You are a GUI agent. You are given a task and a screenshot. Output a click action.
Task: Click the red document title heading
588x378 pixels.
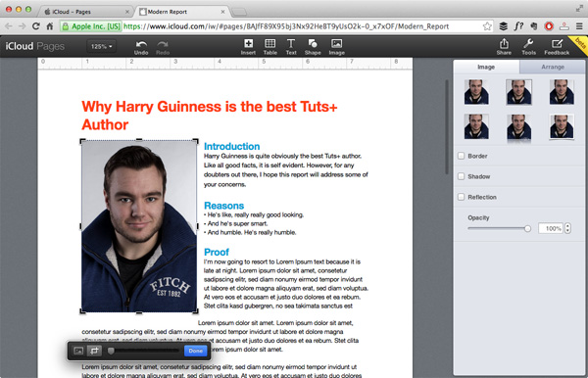click(210, 116)
